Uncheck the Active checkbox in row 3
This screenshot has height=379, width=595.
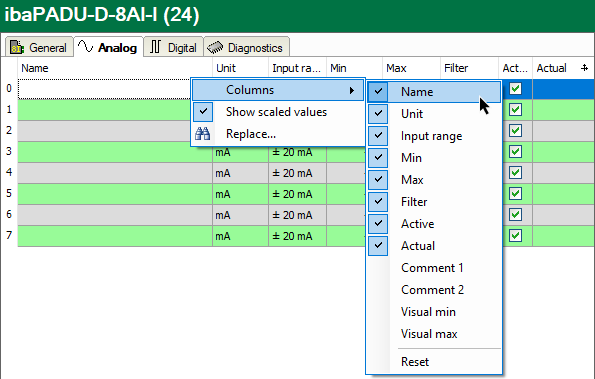tap(515, 152)
